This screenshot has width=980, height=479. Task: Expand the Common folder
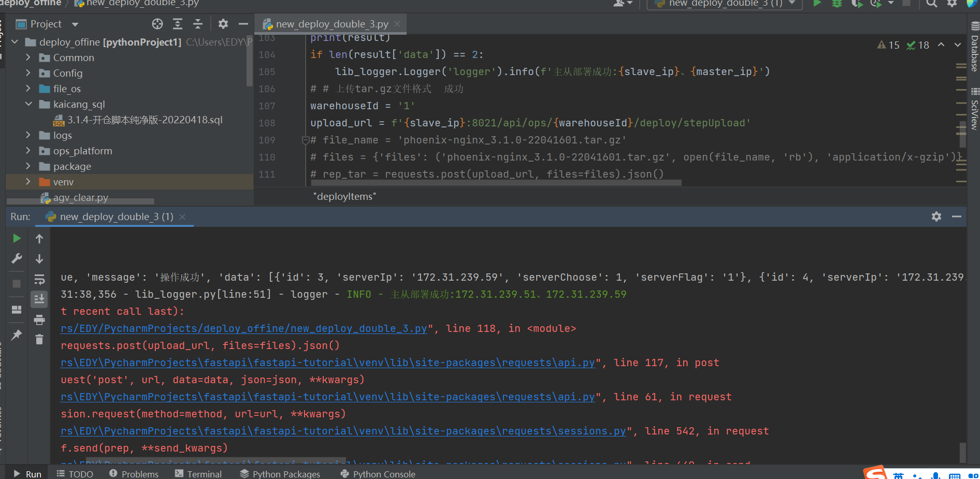pos(28,57)
